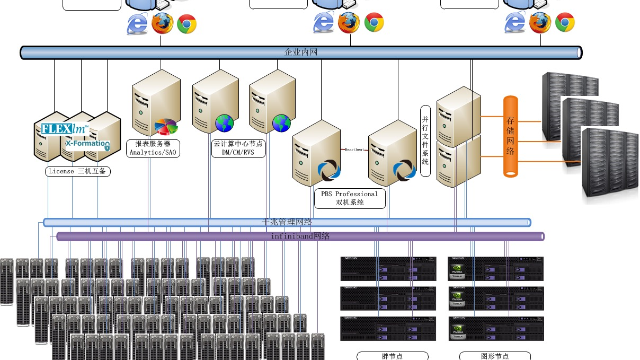
Task: Click the purple infiniband网络 bar
Action: pyautogui.click(x=300, y=236)
